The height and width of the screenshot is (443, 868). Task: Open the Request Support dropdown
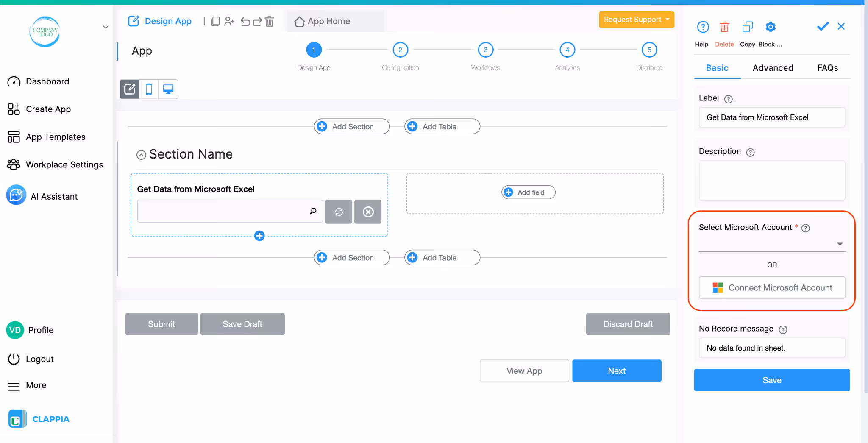click(x=637, y=20)
